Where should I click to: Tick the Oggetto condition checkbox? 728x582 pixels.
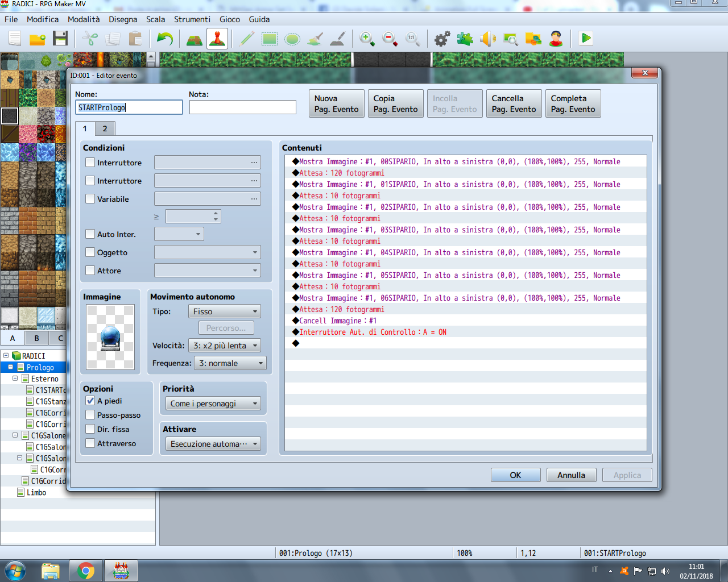point(90,252)
